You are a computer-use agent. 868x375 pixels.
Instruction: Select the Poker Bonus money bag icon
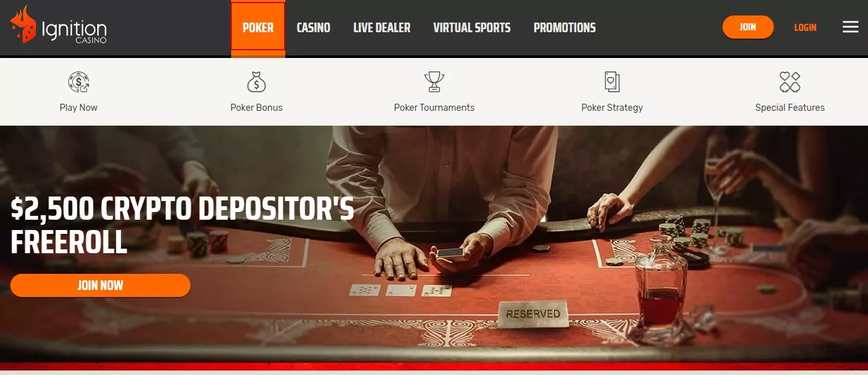pyautogui.click(x=256, y=82)
